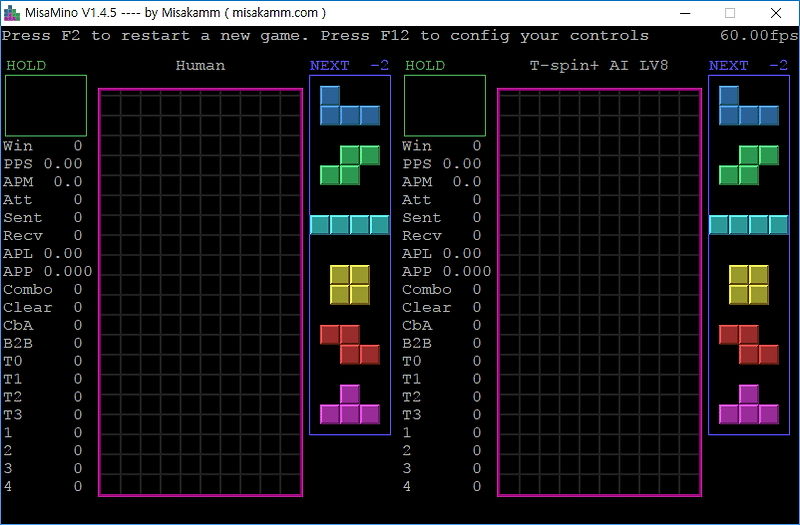Click the cyan I piece in Human NEXT queue
This screenshot has width=800, height=525.
click(350, 224)
